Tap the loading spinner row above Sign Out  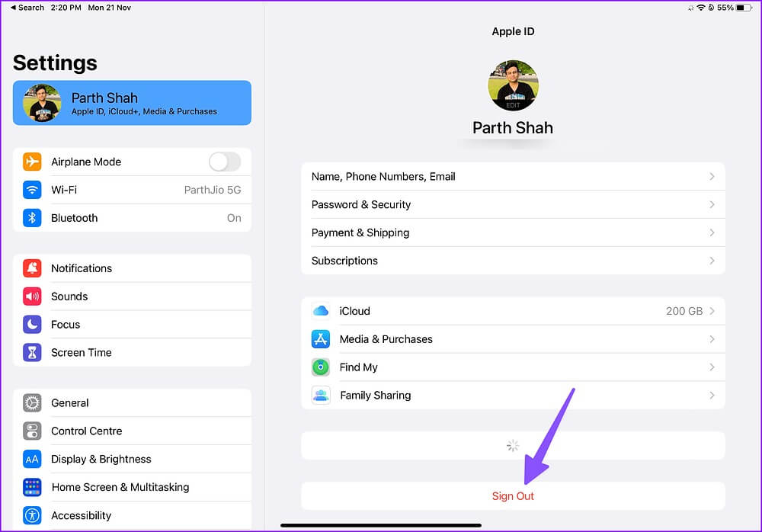pos(513,445)
